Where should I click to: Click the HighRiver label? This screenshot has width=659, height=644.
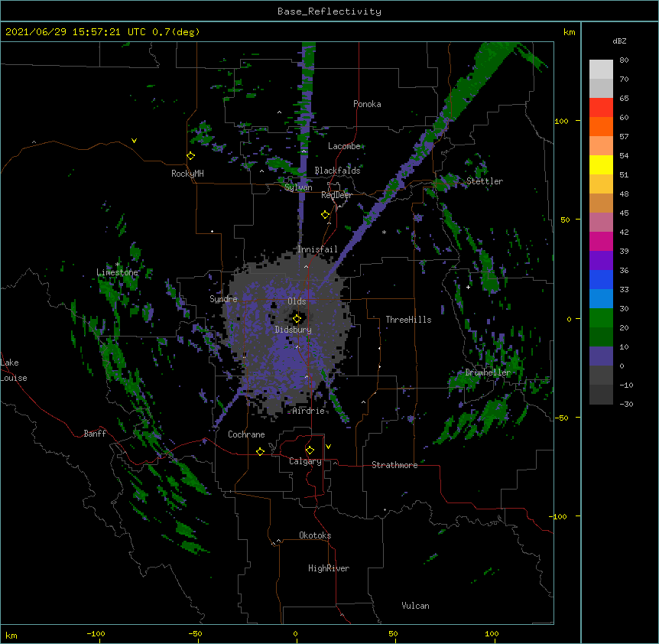[x=328, y=568]
